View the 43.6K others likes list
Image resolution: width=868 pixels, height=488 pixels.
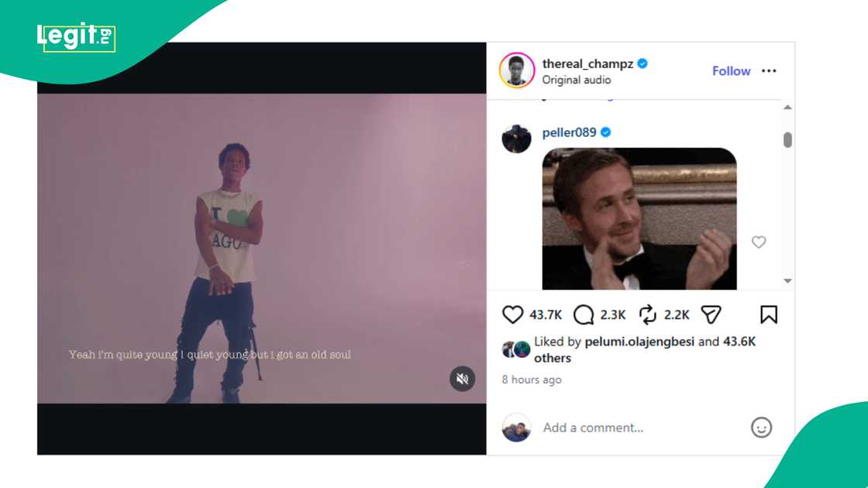pyautogui.click(x=645, y=349)
